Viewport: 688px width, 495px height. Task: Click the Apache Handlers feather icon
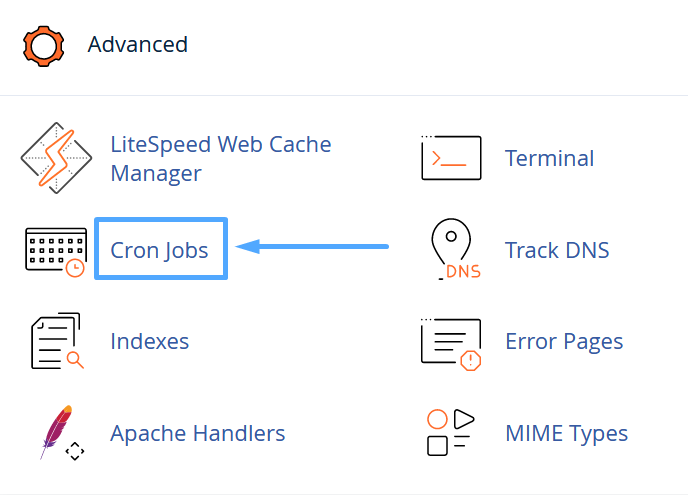pyautogui.click(x=57, y=432)
